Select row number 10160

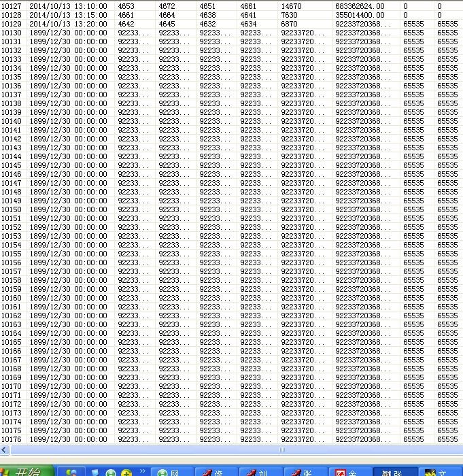pos(12,298)
